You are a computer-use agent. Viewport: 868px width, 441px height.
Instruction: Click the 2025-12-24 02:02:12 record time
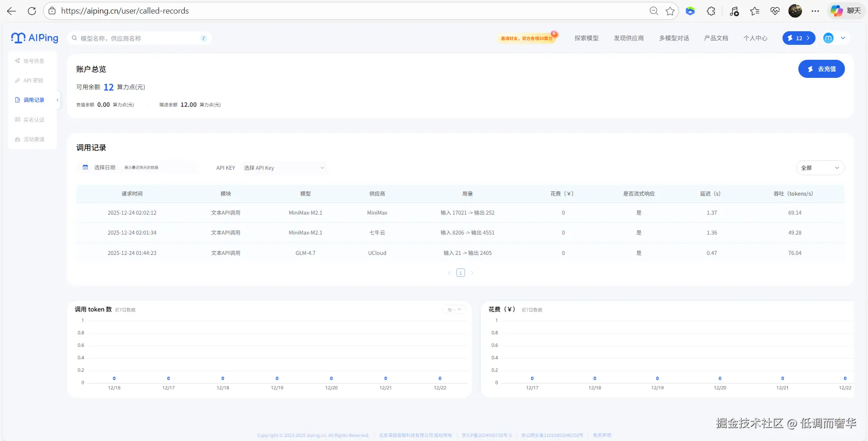pos(132,213)
